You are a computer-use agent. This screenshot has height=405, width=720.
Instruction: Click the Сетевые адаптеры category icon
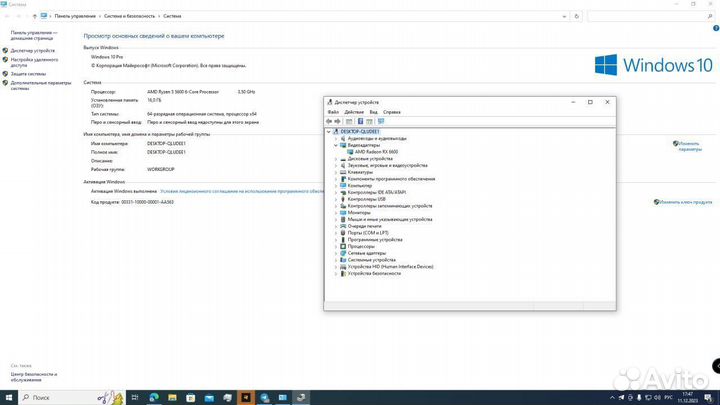[x=343, y=253]
